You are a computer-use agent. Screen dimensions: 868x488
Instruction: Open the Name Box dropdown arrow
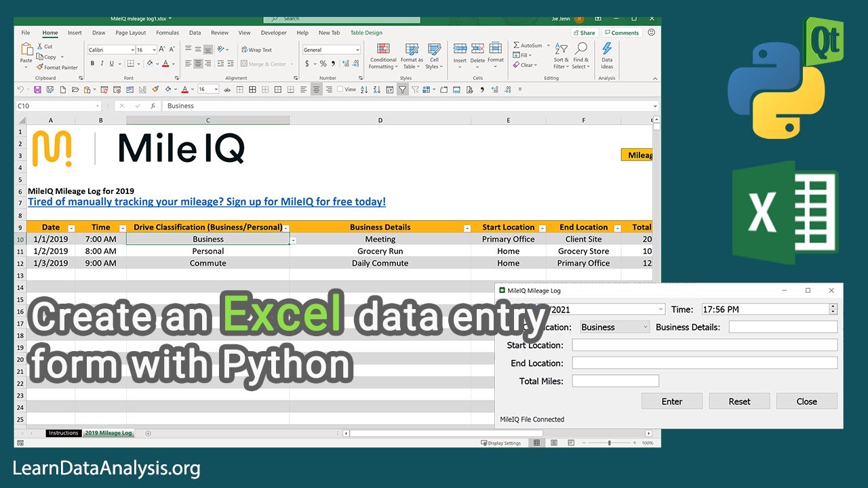pos(98,106)
